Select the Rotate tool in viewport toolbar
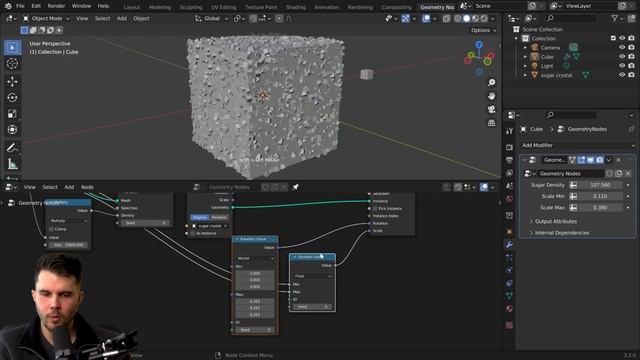The width and height of the screenshot is (640, 360). click(x=12, y=98)
